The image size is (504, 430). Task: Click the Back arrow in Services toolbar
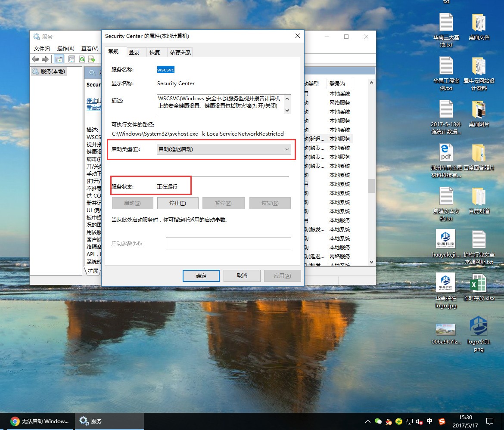[35, 59]
